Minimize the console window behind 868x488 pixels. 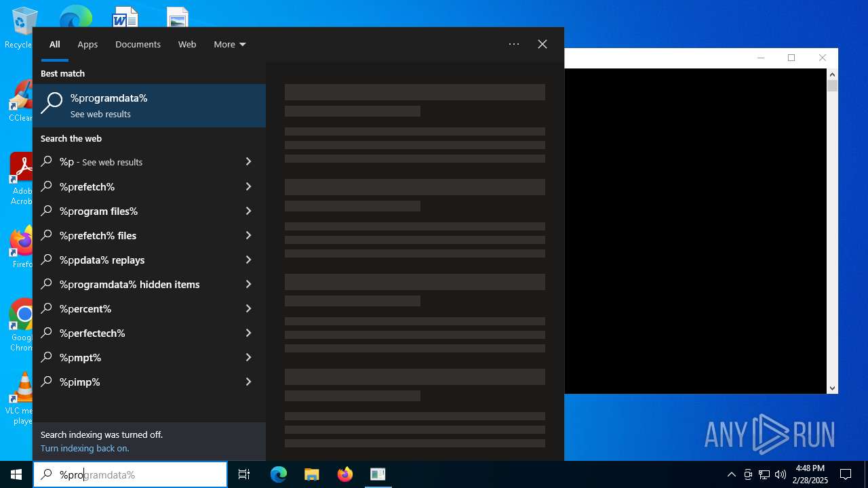coord(761,58)
